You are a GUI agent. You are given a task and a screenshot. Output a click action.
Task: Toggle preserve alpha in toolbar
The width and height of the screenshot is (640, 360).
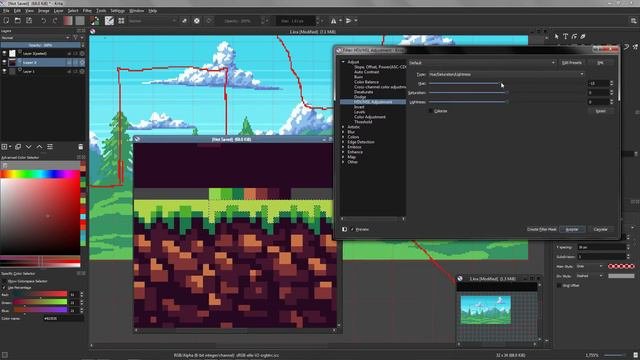tap(197, 20)
